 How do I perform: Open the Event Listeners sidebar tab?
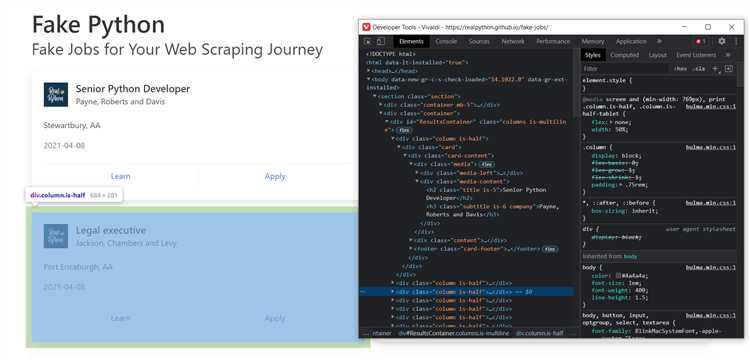point(696,55)
